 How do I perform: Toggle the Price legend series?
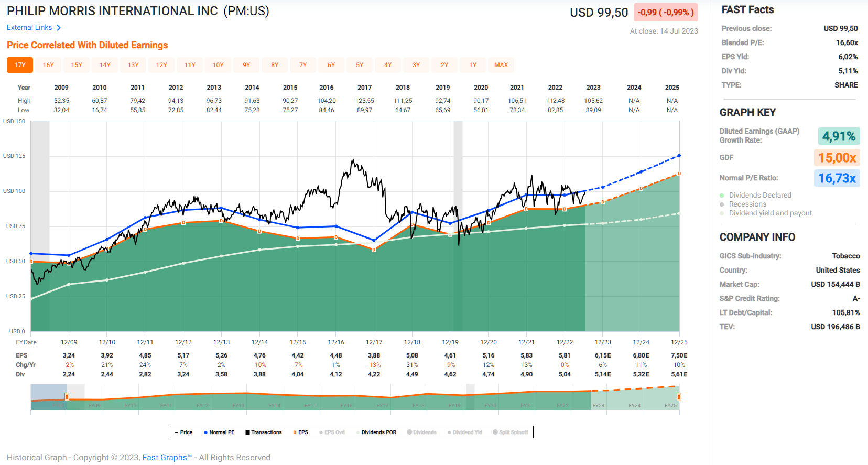(x=184, y=432)
